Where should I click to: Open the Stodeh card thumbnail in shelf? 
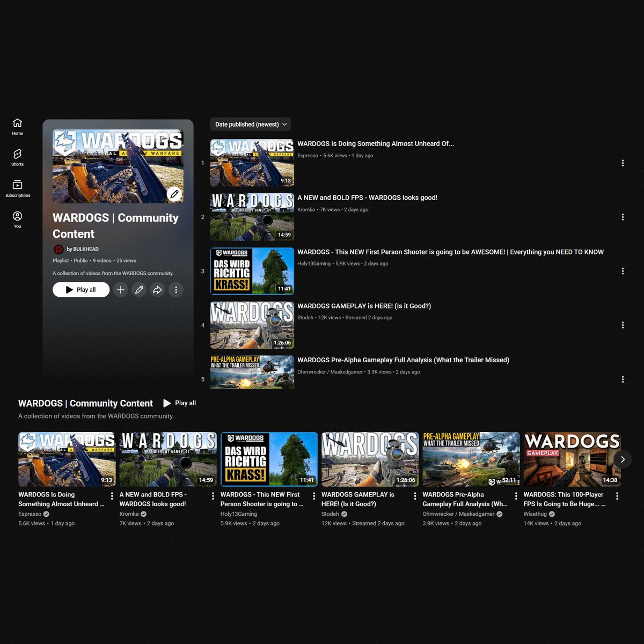click(370, 459)
